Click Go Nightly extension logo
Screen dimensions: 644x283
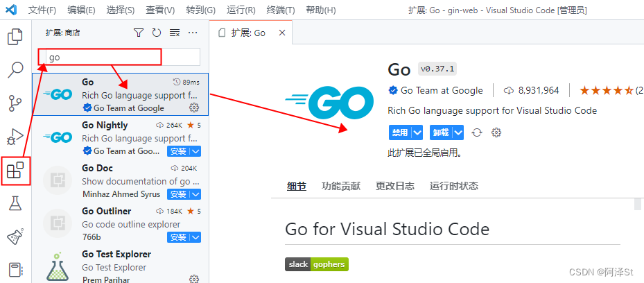(x=58, y=137)
